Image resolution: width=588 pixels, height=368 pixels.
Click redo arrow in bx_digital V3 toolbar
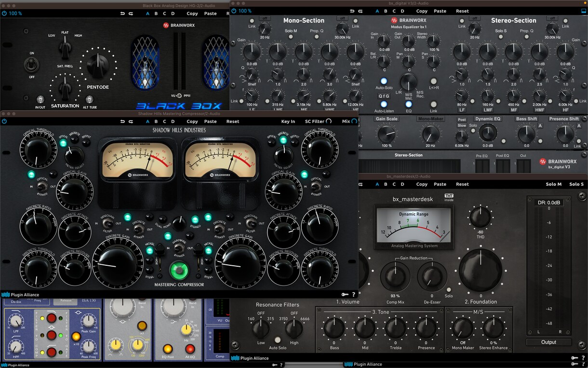pyautogui.click(x=360, y=11)
